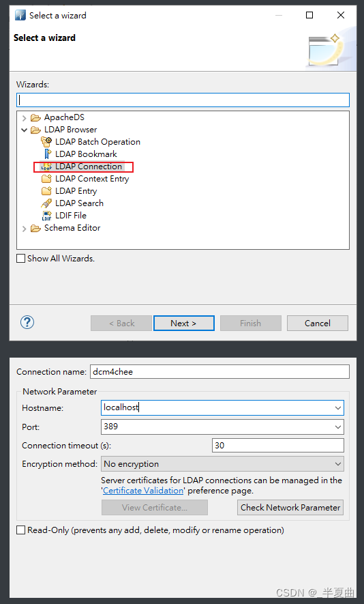Select the LDAP Bookmark entry
This screenshot has height=604, width=364.
click(86, 154)
